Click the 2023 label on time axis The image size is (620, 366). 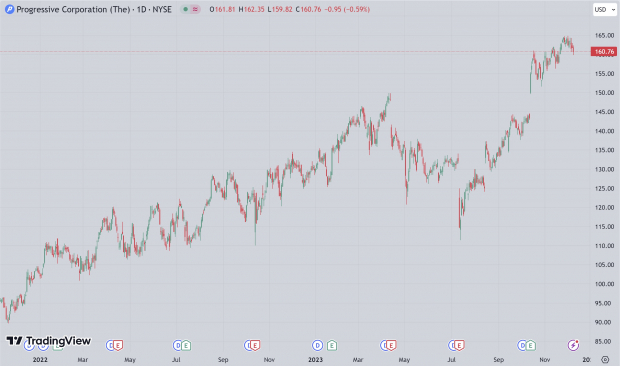316,359
